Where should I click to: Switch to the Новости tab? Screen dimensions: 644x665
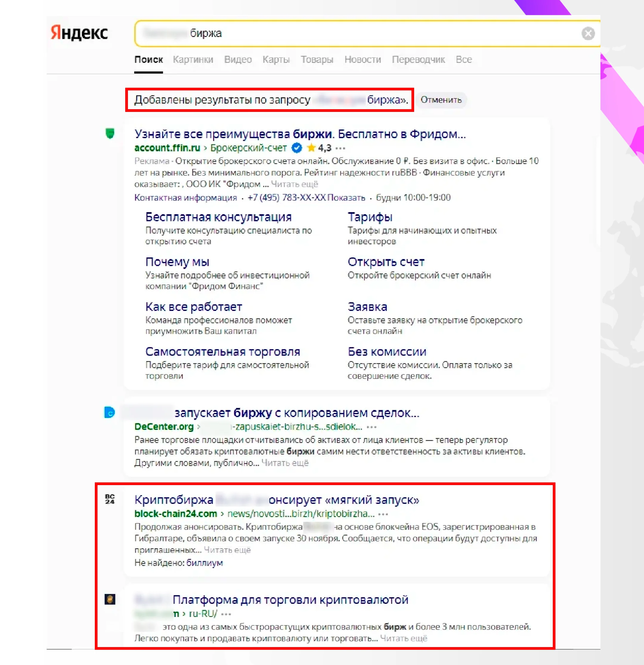click(363, 59)
